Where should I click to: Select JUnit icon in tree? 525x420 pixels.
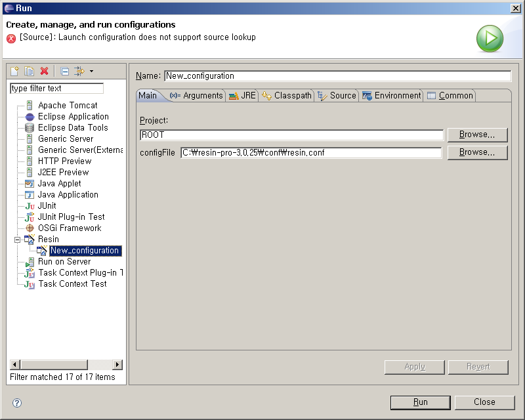(x=30, y=206)
